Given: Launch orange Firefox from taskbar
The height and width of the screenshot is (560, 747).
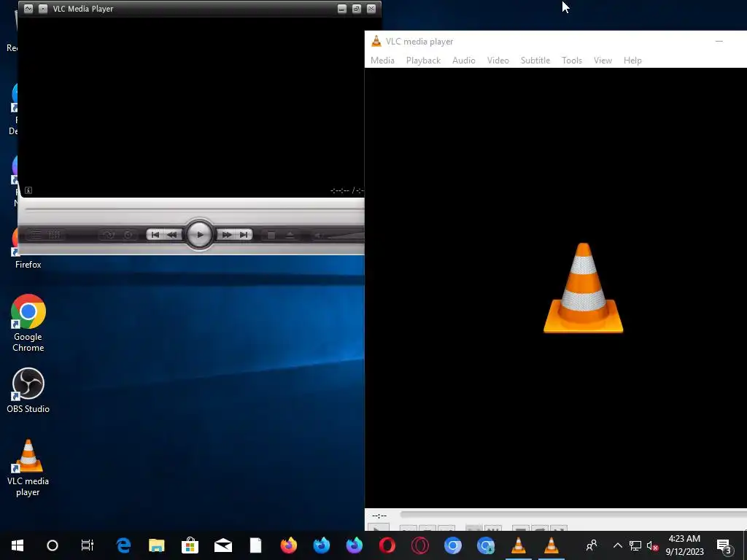Looking at the screenshot, I should tap(289, 545).
